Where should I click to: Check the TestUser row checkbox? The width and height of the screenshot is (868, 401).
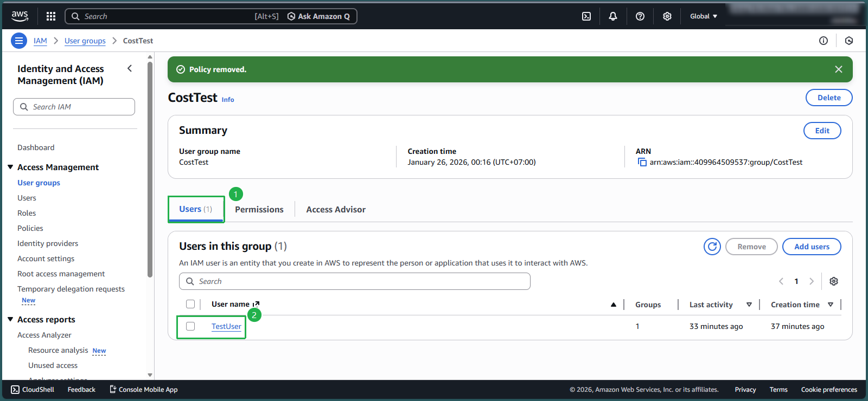coord(190,326)
